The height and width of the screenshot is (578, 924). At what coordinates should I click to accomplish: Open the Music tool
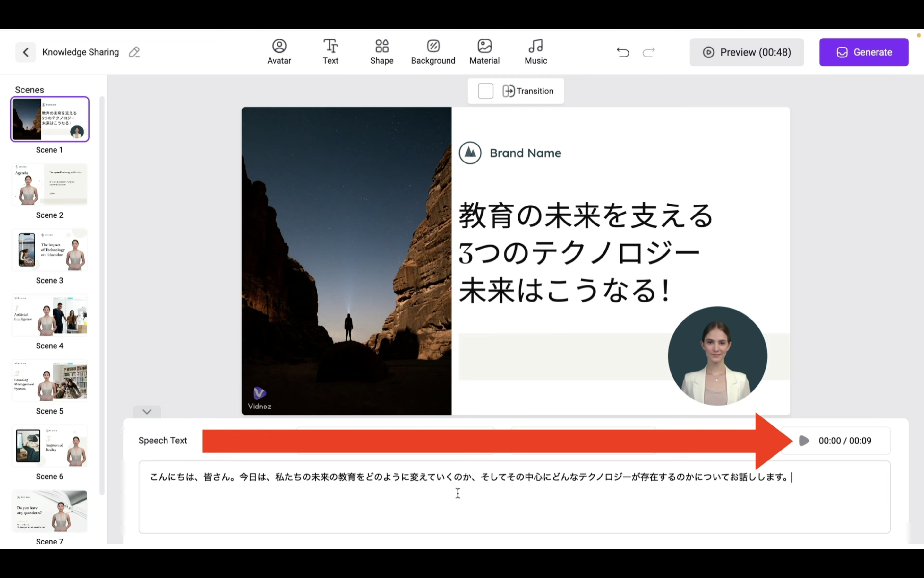click(536, 52)
